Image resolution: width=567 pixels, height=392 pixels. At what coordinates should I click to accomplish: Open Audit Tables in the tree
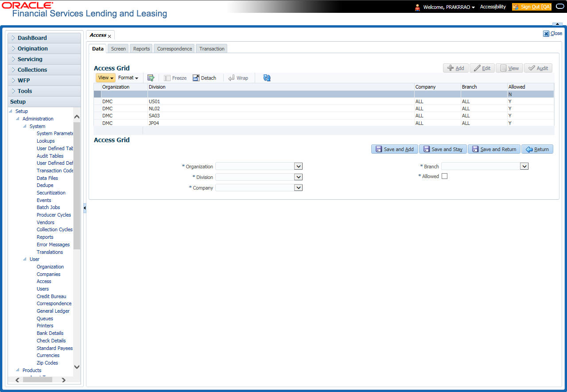[50, 156]
